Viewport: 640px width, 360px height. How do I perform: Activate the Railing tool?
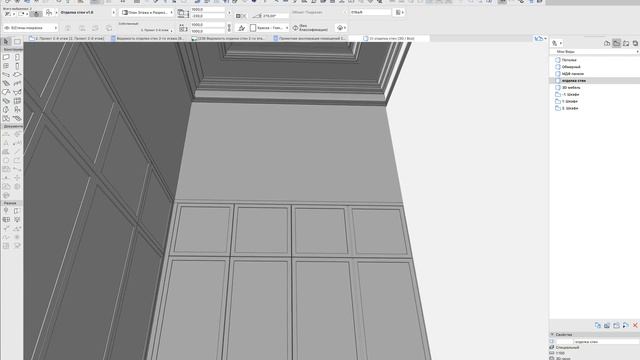pos(17,83)
